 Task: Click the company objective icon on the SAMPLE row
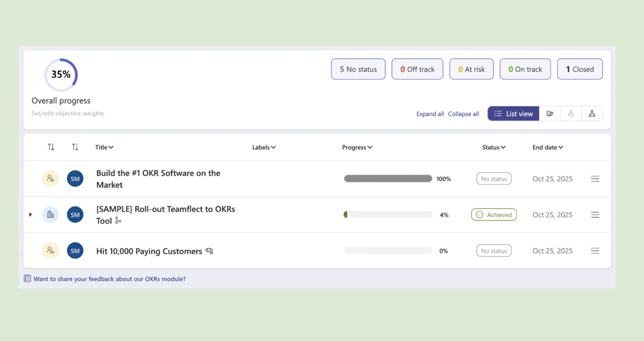[51, 214]
